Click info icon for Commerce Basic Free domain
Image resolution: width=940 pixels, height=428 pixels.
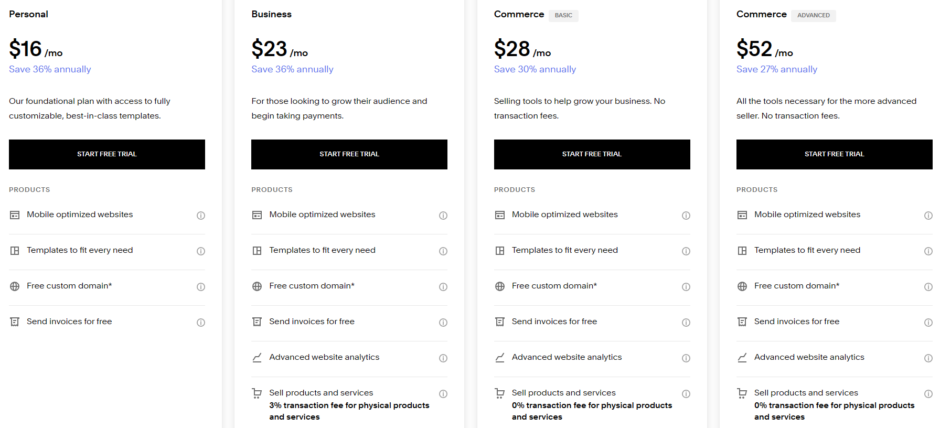point(686,286)
